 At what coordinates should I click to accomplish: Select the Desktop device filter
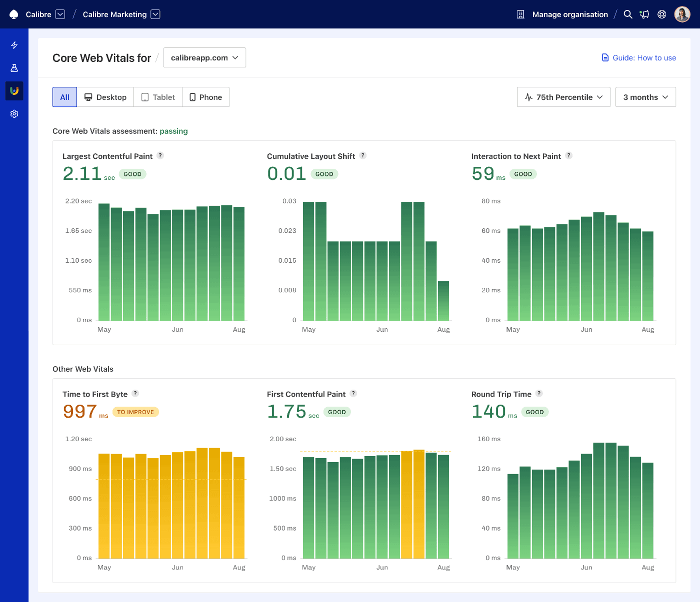click(105, 97)
